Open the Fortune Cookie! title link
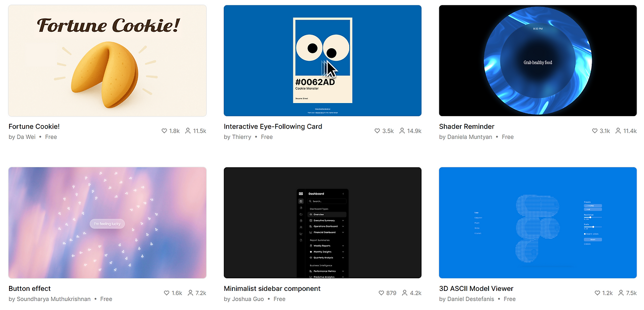644x310 pixels. click(x=34, y=127)
